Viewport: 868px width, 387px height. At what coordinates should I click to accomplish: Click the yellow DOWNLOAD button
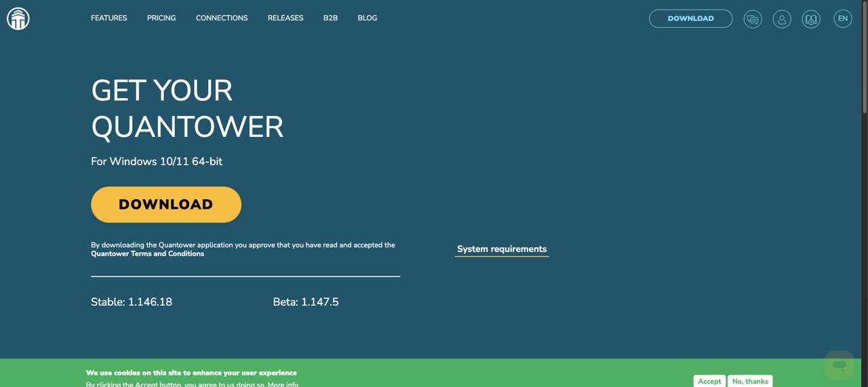click(166, 205)
